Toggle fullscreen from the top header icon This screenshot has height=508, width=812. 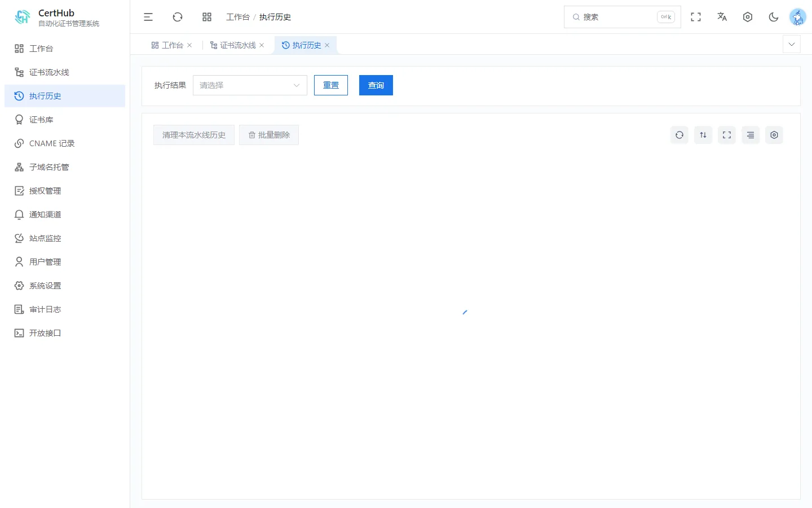(696, 17)
